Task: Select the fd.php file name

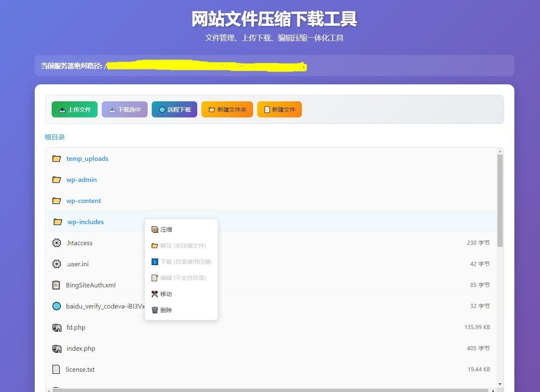Action: pos(76,327)
